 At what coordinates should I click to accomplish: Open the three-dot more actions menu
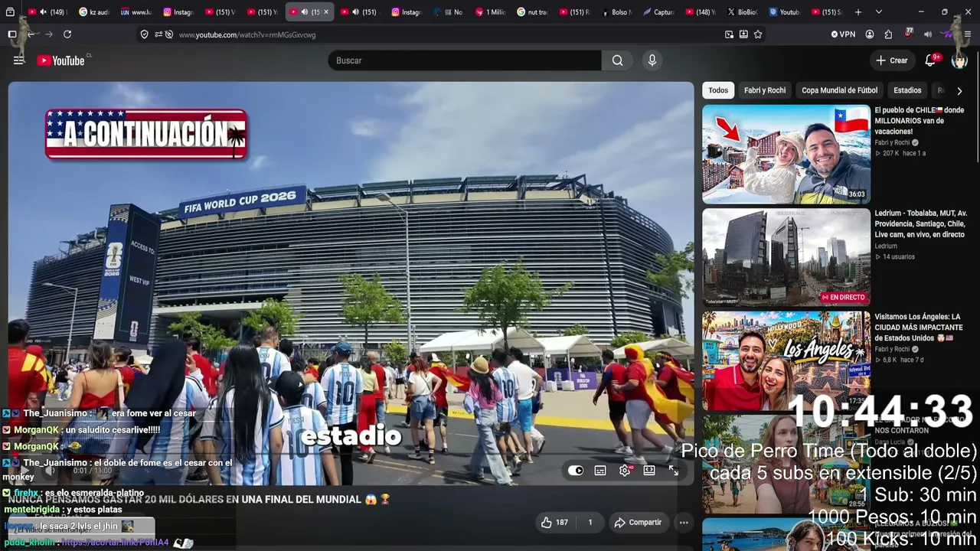(x=684, y=523)
